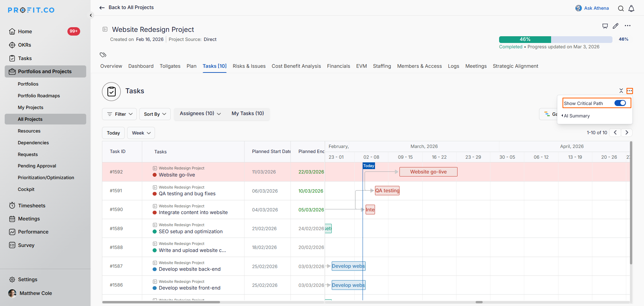Expand the Assignees (10) dropdown
Viewport: 644px width, 306px height.
200,114
